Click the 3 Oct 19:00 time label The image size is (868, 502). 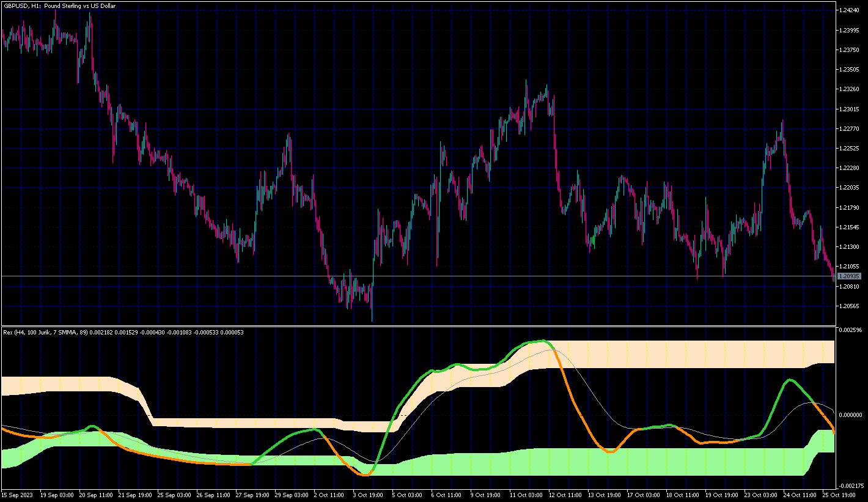pyautogui.click(x=369, y=495)
